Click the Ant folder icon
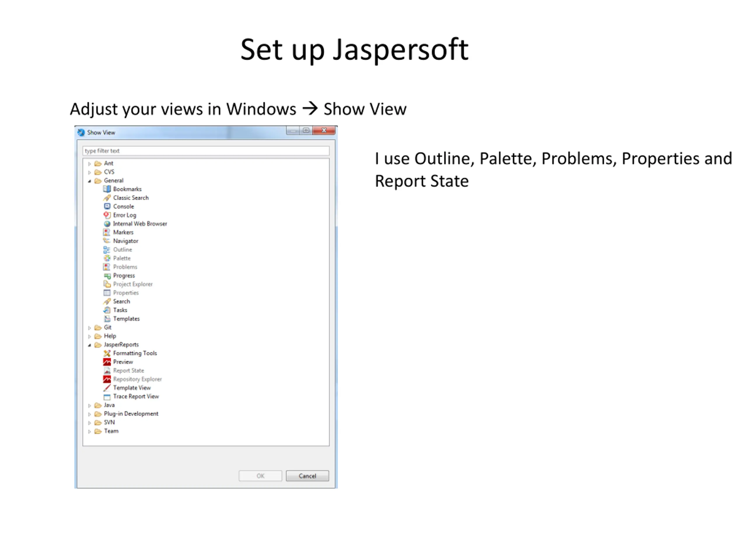The image size is (747, 560). 98,163
